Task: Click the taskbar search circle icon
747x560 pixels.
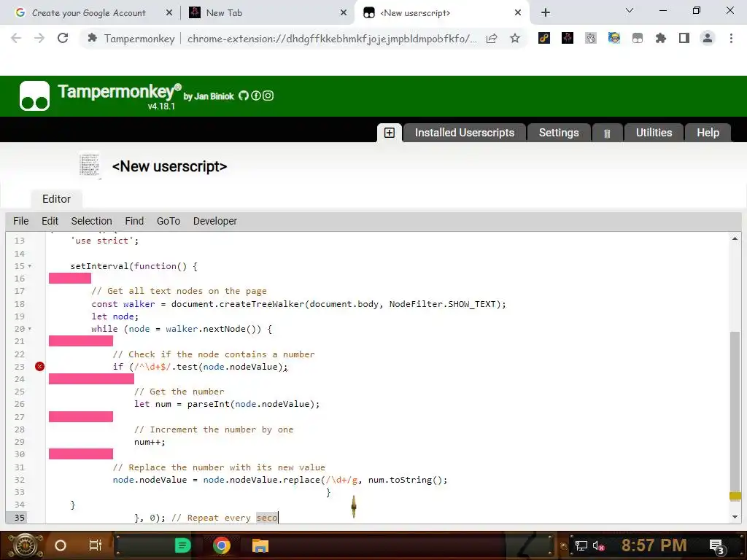Action: tap(61, 545)
